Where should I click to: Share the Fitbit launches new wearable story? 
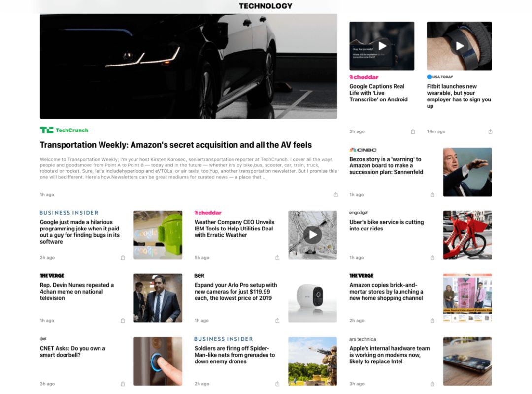pos(490,131)
